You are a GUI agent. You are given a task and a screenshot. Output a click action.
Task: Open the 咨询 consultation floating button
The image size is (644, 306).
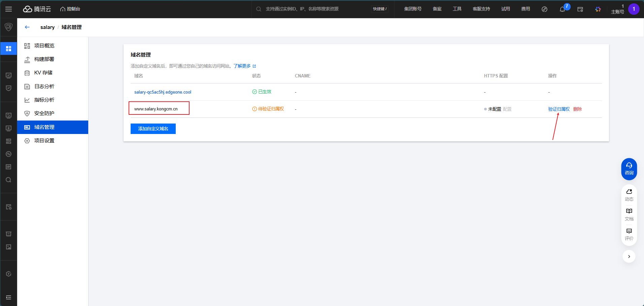629,169
